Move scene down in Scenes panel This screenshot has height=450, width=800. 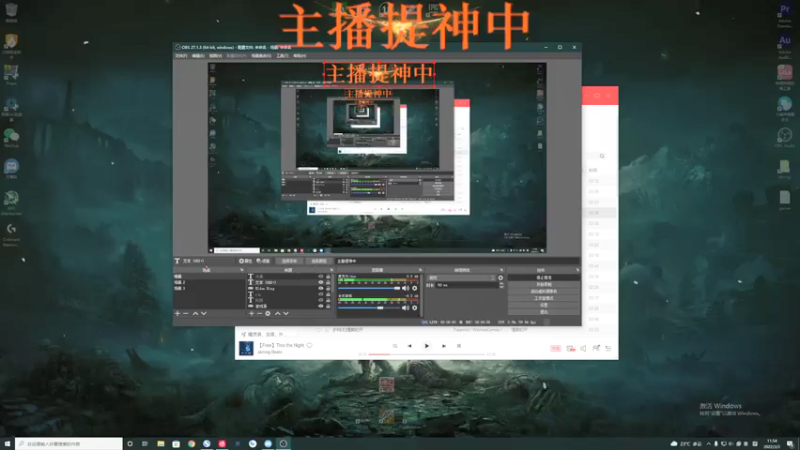coord(204,313)
